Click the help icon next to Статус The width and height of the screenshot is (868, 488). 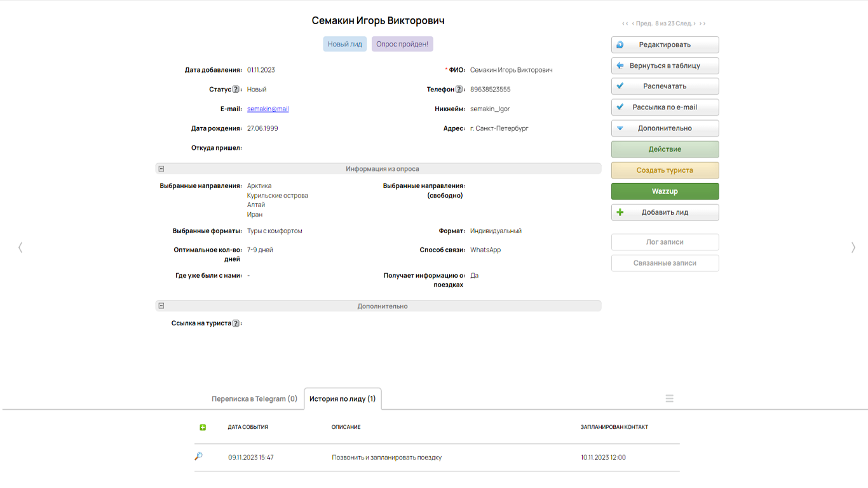pos(236,90)
